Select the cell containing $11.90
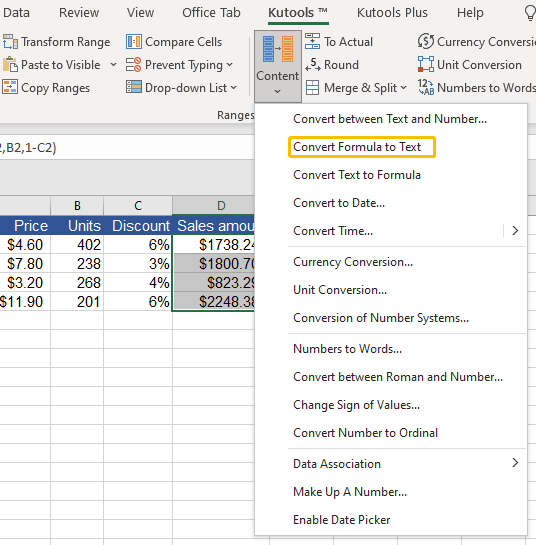Image resolution: width=536 pixels, height=545 pixels. pos(25,301)
